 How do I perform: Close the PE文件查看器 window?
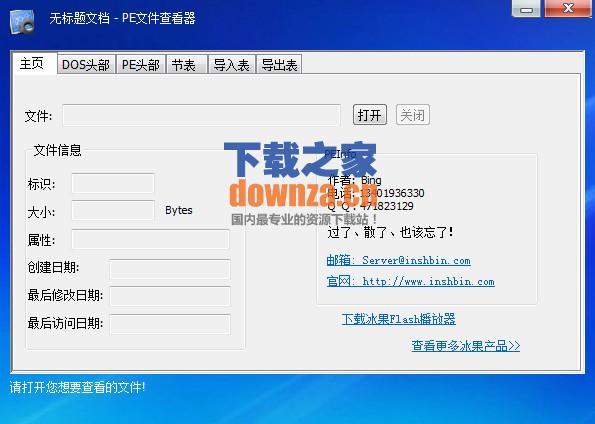click(x=568, y=8)
